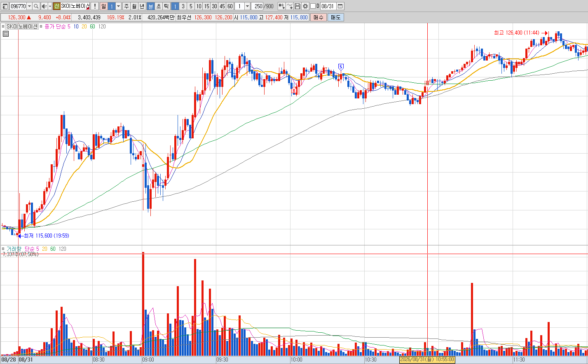Screen dimensions: 588x364
Task: Click the exclamation mark info icon
Action: click(x=95, y=6)
